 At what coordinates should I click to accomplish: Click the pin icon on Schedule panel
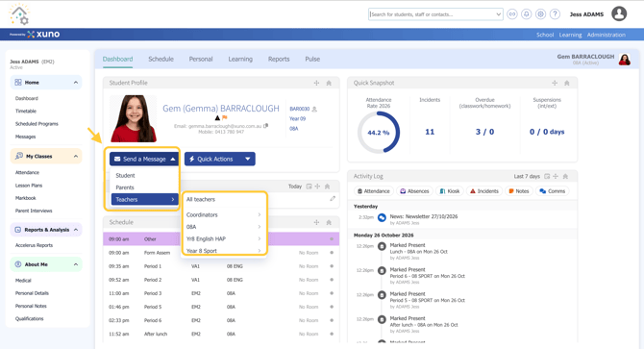tap(329, 222)
